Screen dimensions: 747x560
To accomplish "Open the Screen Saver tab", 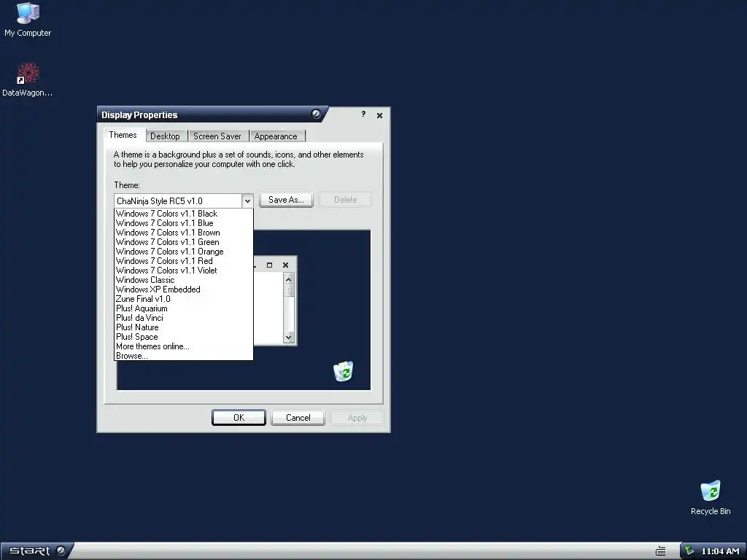I will 217,136.
